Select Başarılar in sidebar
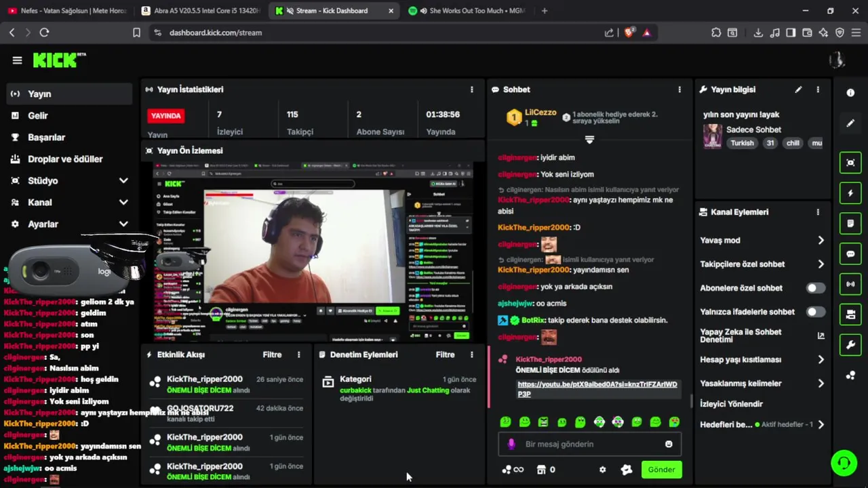Image resolution: width=868 pixels, height=488 pixels. point(69,138)
